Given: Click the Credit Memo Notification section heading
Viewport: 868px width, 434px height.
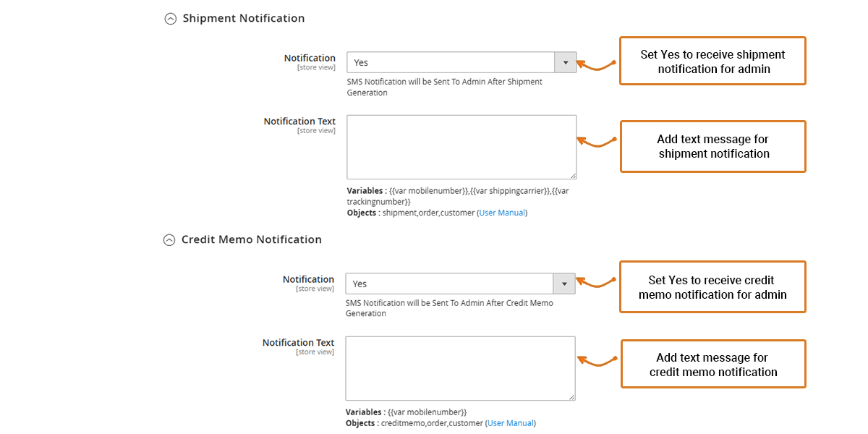Looking at the screenshot, I should pyautogui.click(x=251, y=239).
